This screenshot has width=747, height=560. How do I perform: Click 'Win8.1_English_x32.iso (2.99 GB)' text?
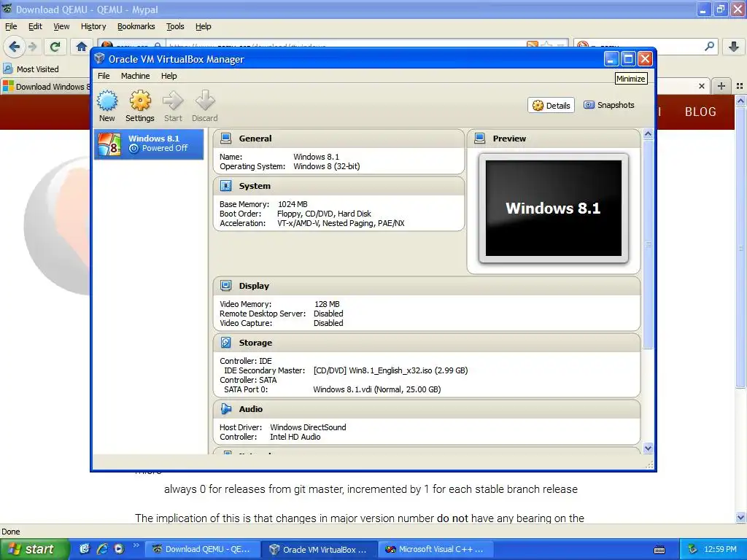pyautogui.click(x=409, y=370)
